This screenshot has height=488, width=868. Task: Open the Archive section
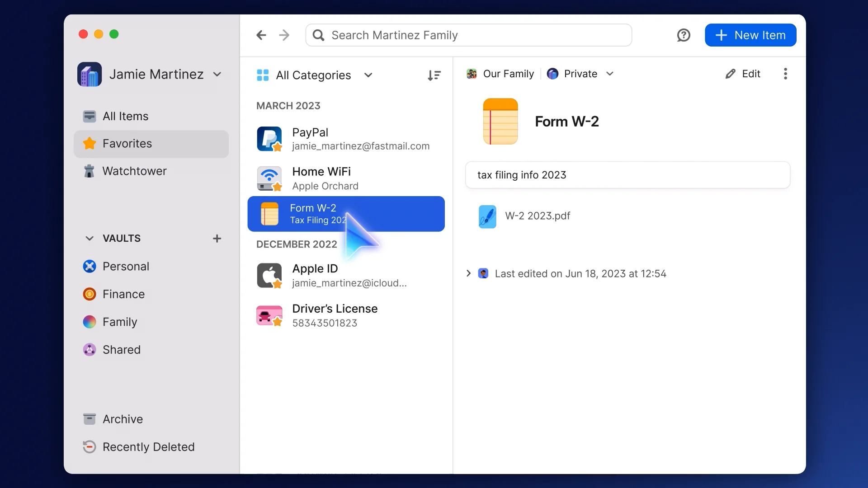click(123, 419)
